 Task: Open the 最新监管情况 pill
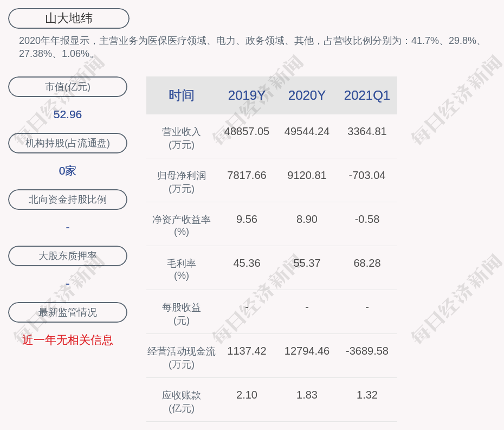pyautogui.click(x=68, y=312)
